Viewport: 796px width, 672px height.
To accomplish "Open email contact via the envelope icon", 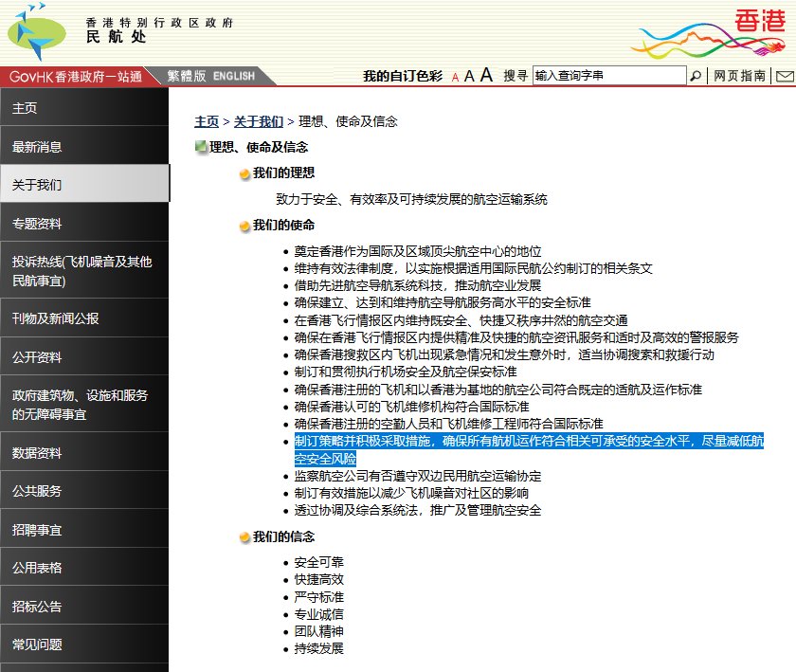I will click(x=785, y=76).
